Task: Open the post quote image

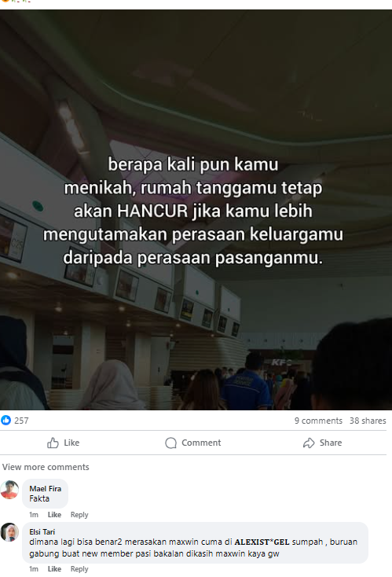Action: coord(196,210)
